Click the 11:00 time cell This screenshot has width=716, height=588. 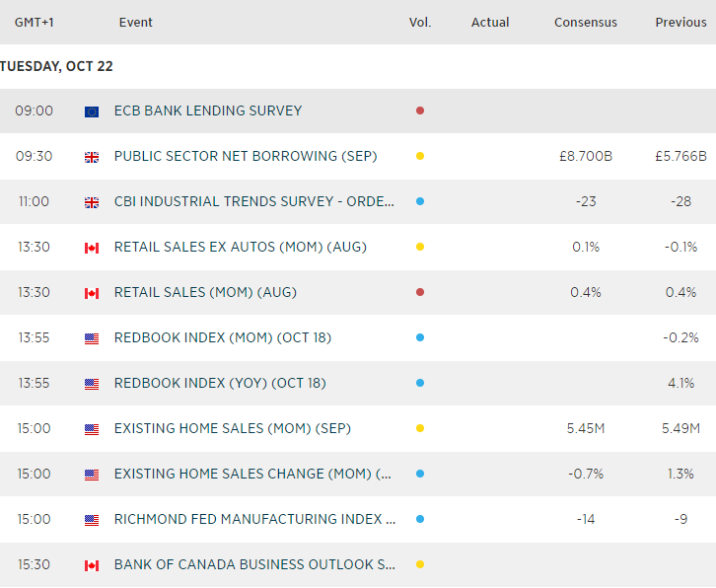click(x=34, y=201)
